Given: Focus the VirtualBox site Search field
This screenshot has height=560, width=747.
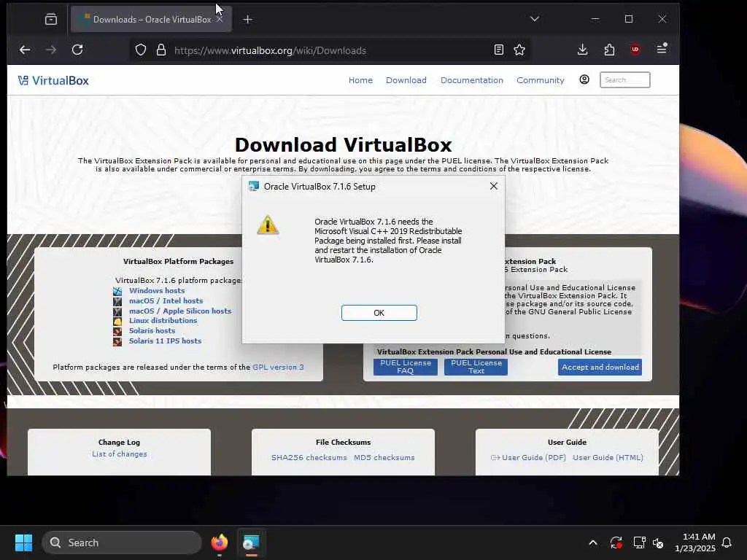Looking at the screenshot, I should click(x=624, y=80).
